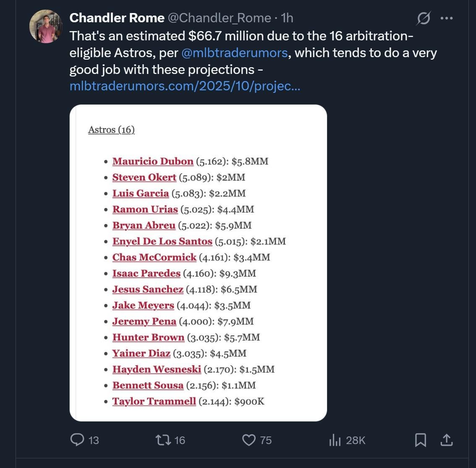Click the reply comment icon
Viewport: 476px width, 468px height.
[77, 440]
